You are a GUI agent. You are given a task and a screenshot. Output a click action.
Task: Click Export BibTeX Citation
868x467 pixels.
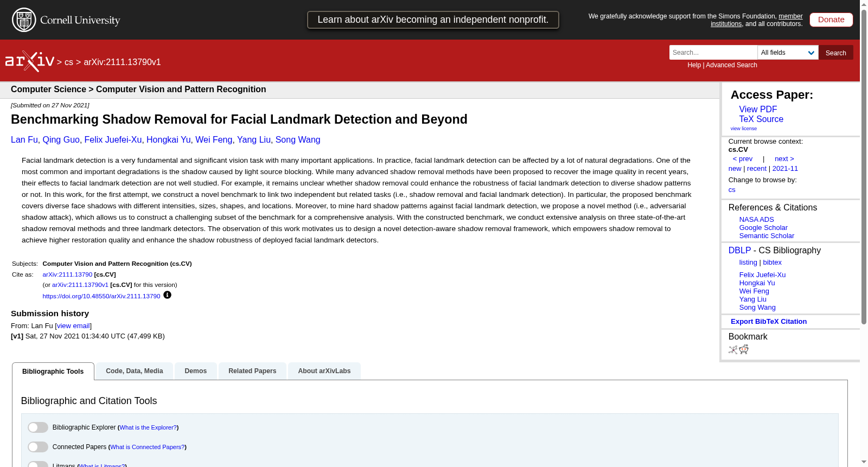click(768, 322)
